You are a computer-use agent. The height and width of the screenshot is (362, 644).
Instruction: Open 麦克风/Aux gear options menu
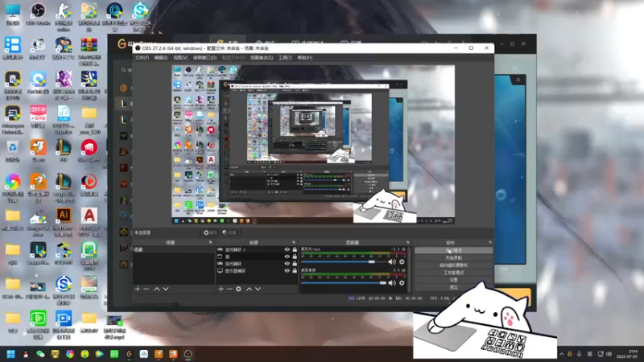pyautogui.click(x=402, y=261)
